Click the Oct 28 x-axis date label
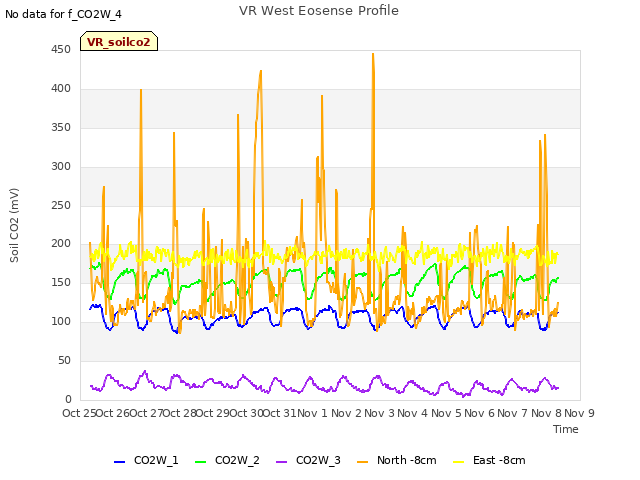640x480 pixels. [180, 413]
